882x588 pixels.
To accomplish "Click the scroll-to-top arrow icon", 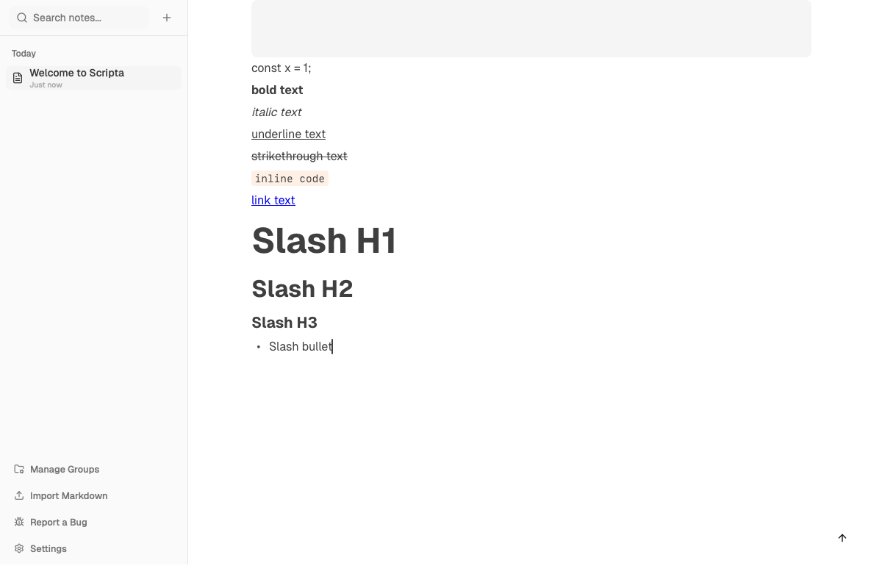I will click(842, 538).
